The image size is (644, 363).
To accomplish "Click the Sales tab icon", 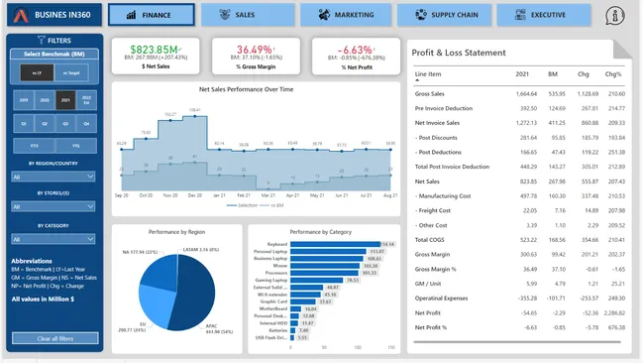I will tap(225, 15).
